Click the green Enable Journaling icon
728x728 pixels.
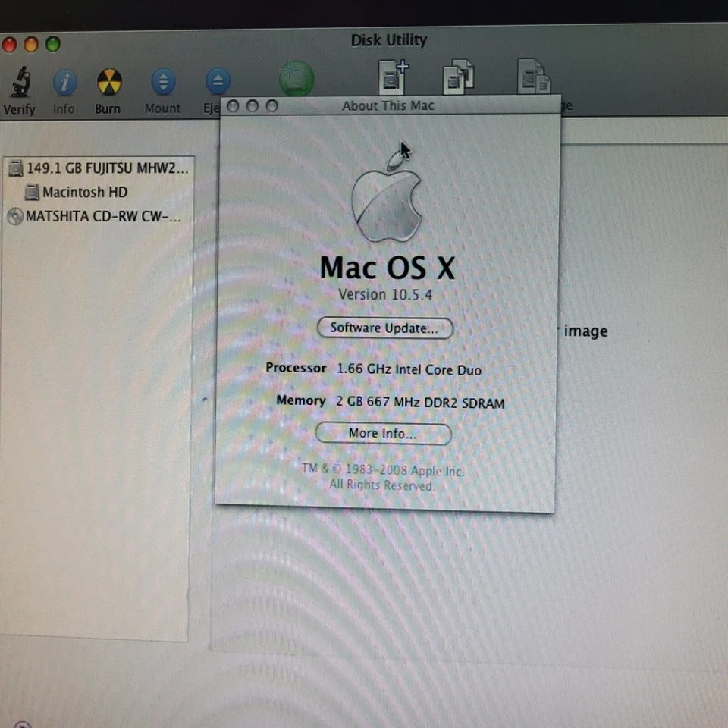[296, 78]
